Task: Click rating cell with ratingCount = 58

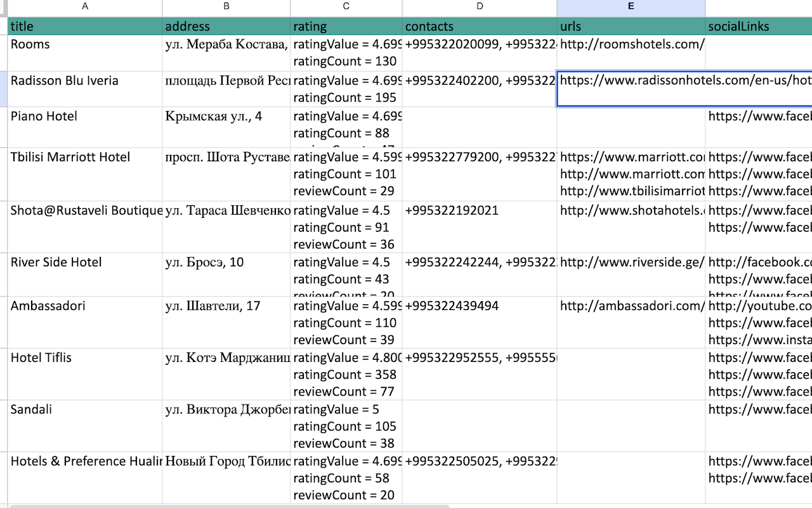Action: (346, 478)
